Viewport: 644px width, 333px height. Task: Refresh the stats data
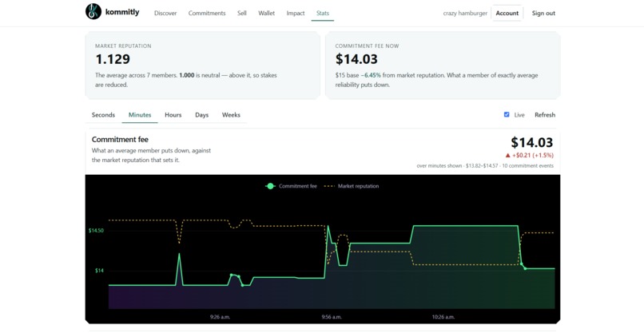click(x=545, y=115)
